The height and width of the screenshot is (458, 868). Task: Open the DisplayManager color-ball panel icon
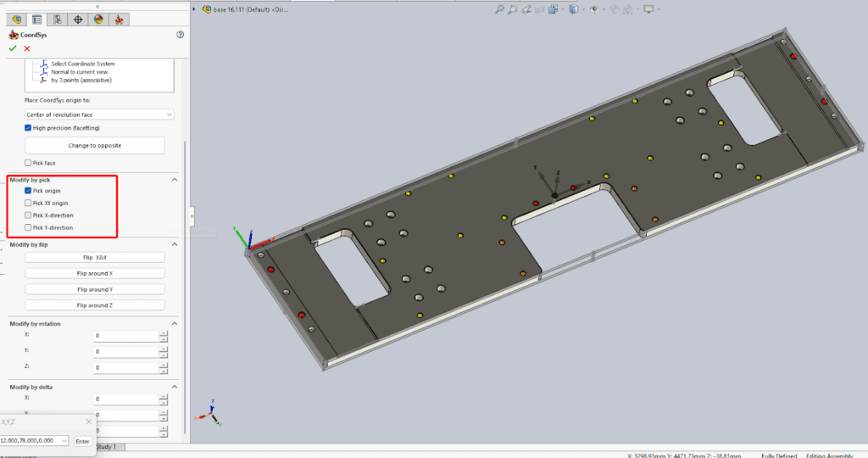(x=98, y=19)
